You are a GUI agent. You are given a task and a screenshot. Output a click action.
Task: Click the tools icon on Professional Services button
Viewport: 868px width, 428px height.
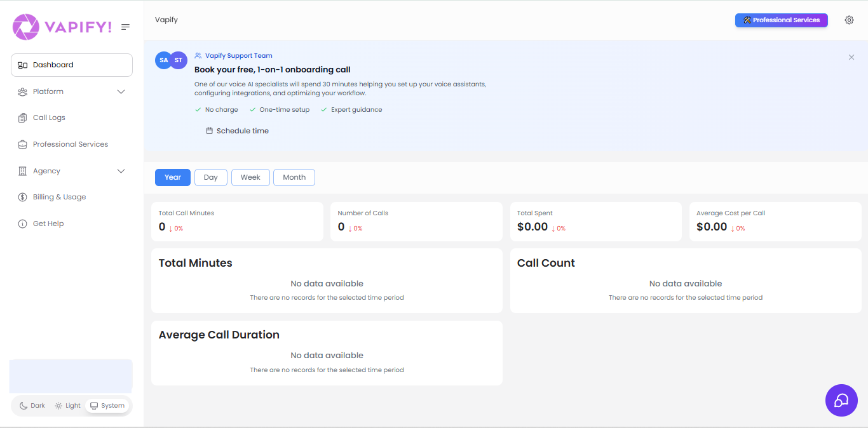click(747, 20)
